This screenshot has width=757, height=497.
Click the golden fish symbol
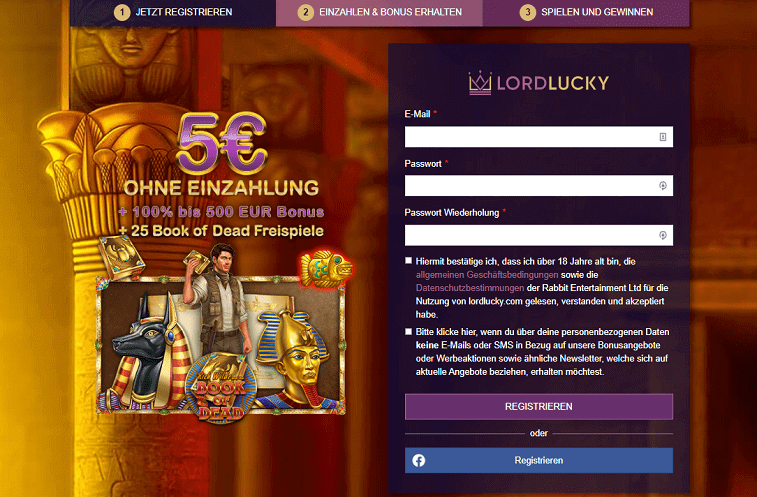point(326,269)
